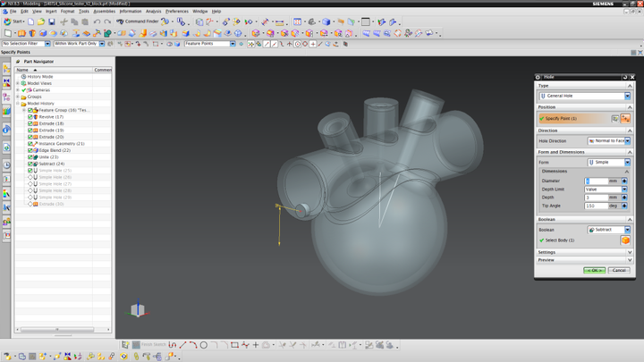Open the Assemblies menu
The image size is (644, 362).
pos(105,12)
